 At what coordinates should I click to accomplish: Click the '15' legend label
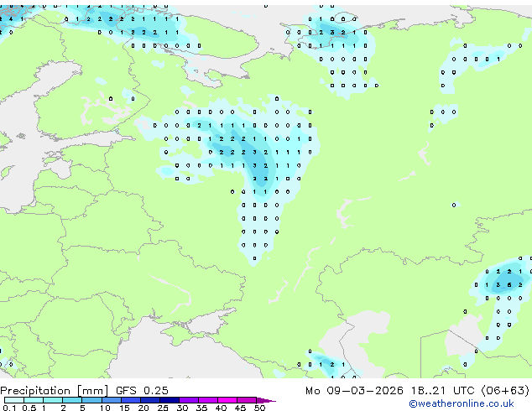pos(124,408)
